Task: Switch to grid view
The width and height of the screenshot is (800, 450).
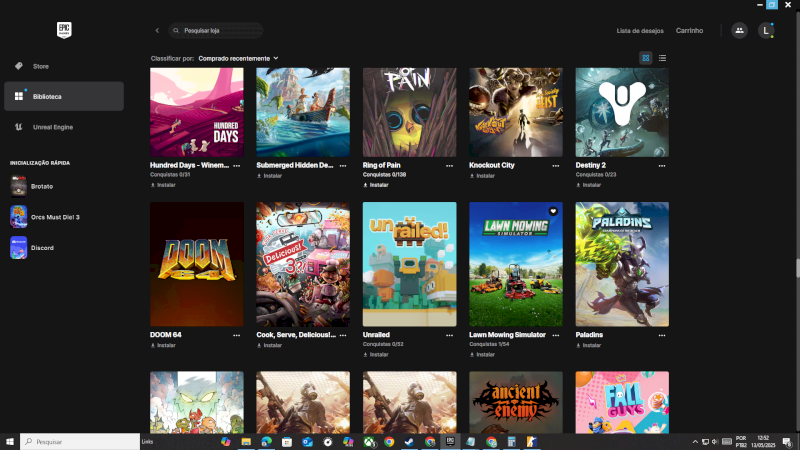Action: [646, 58]
